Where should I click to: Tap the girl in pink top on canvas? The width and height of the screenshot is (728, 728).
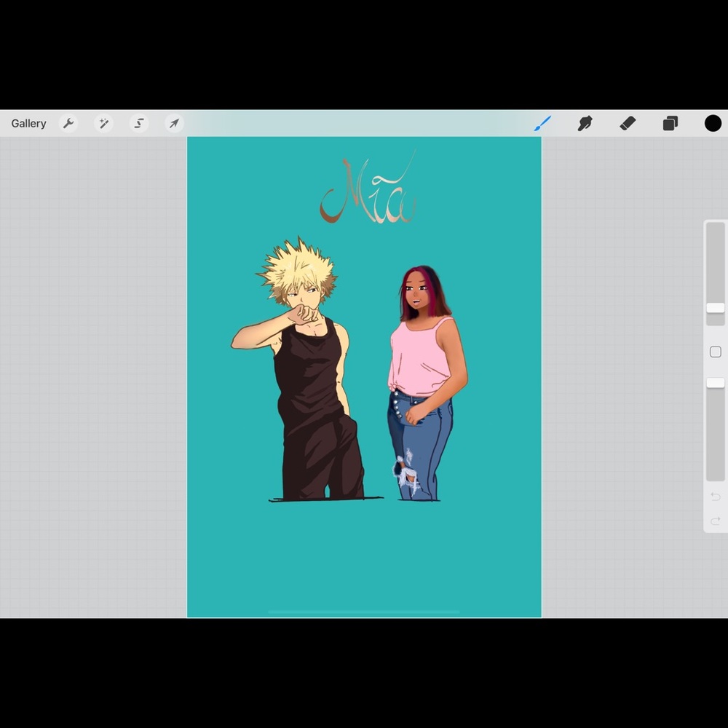coord(427,383)
